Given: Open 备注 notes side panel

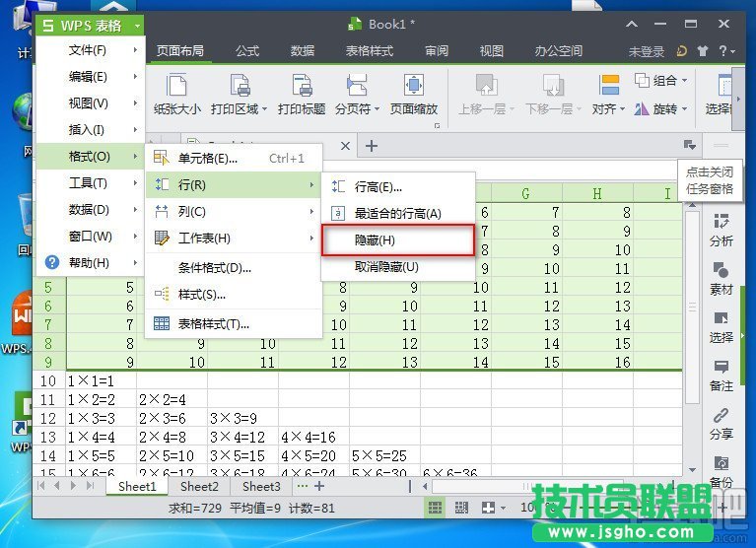Looking at the screenshot, I should tap(722, 375).
